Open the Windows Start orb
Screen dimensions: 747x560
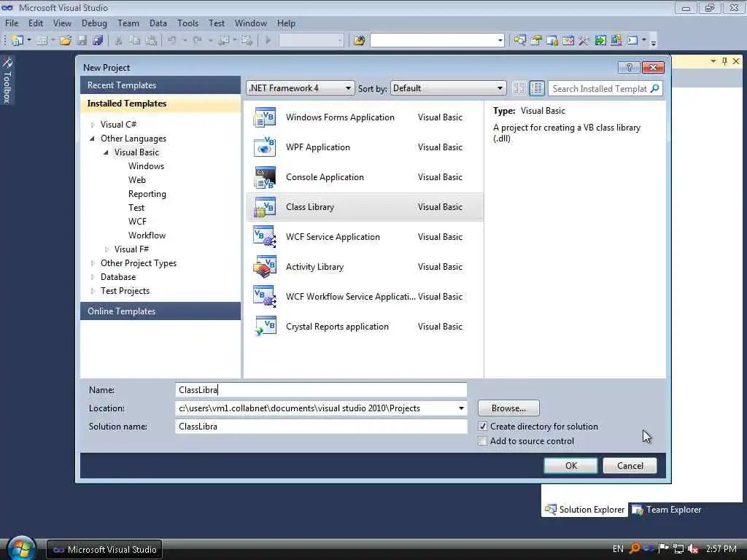[21, 549]
